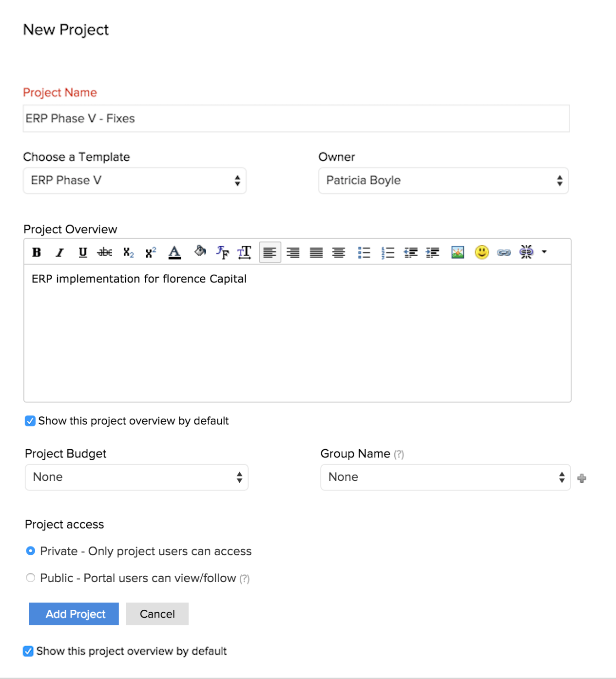This screenshot has height=679, width=616.
Task: Cancel the new project form
Action: pos(157,614)
